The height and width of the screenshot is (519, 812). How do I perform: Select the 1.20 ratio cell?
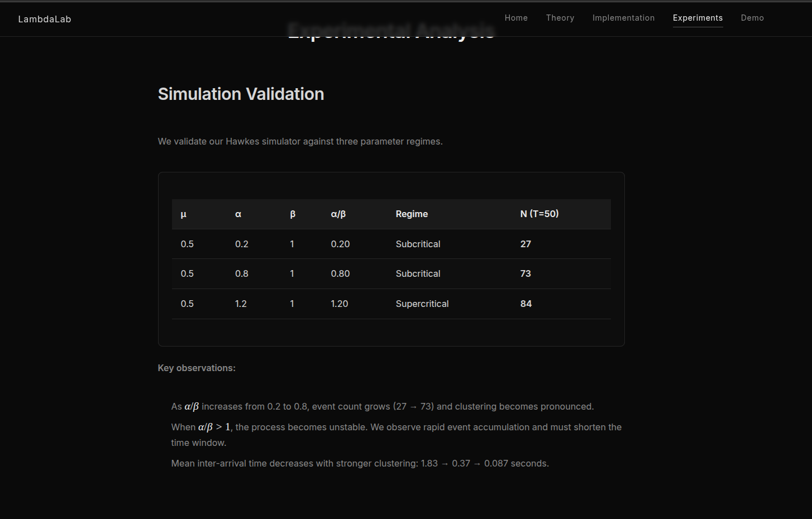(339, 304)
